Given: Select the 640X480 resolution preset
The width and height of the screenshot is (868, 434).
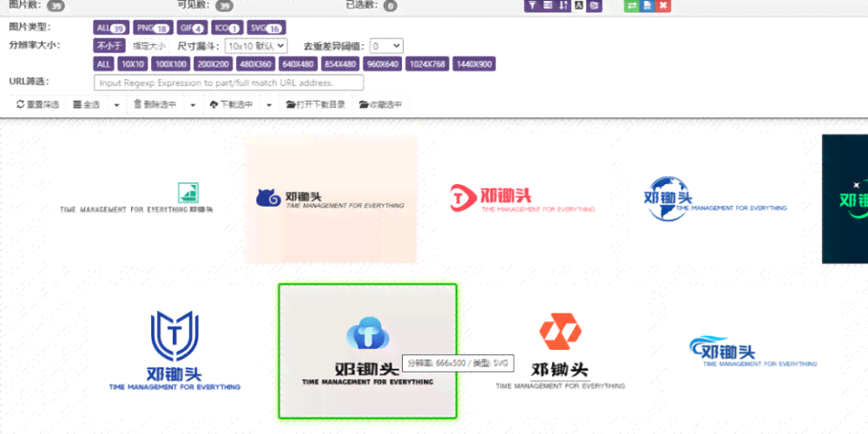Looking at the screenshot, I should pos(298,64).
